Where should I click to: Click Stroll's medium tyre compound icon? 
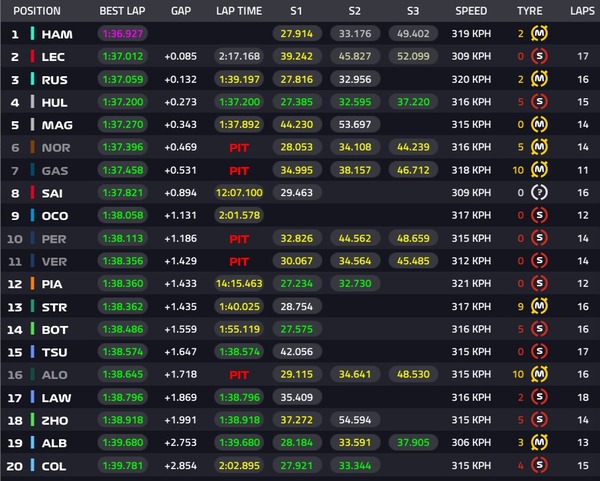(539, 304)
